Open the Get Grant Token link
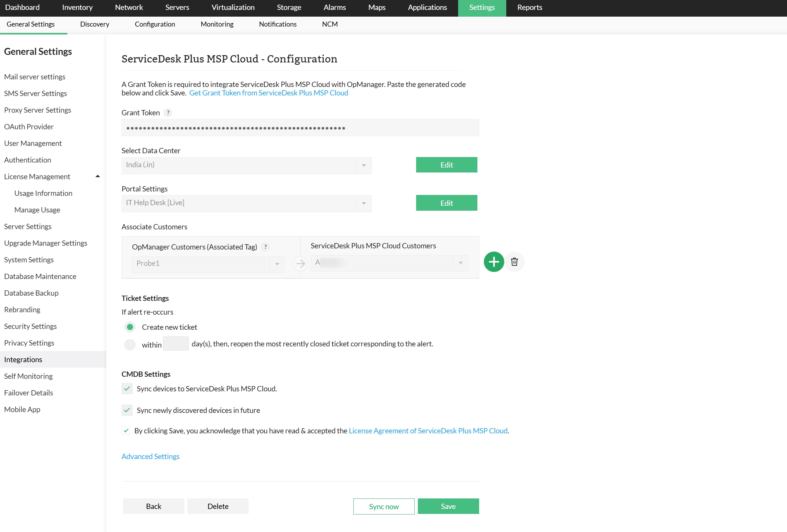Screen dimensions: 787x532 tap(268, 93)
